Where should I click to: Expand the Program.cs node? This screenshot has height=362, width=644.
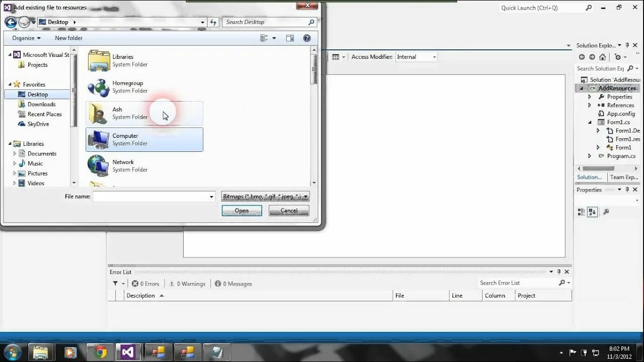pos(590,156)
